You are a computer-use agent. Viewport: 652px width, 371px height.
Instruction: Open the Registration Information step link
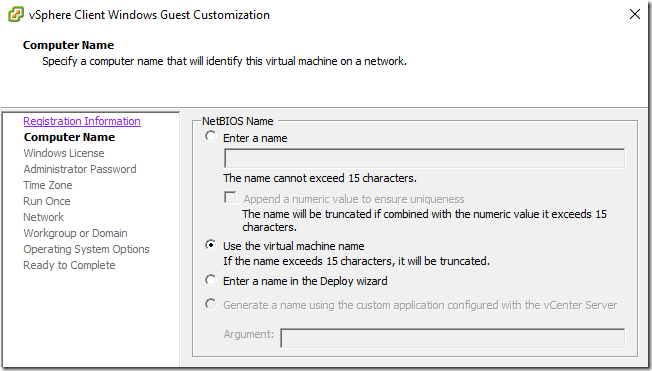pyautogui.click(x=82, y=121)
